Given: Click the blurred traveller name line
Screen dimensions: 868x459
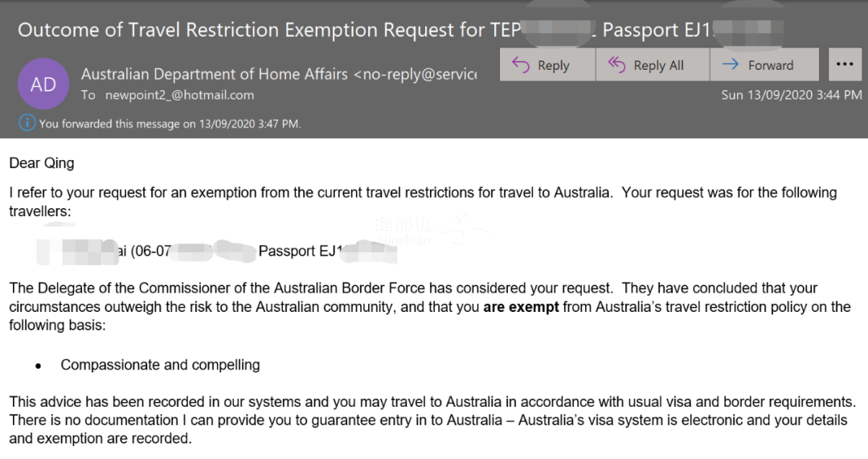Looking at the screenshot, I should tap(216, 252).
